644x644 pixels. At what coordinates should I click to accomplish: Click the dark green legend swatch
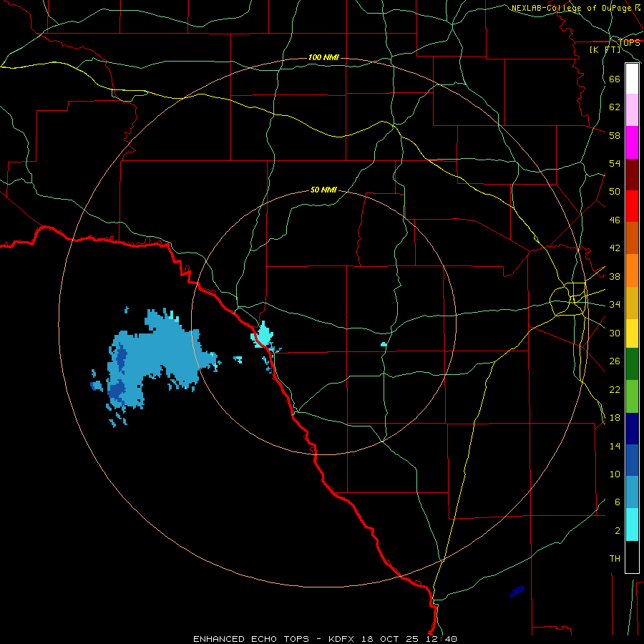point(632,364)
